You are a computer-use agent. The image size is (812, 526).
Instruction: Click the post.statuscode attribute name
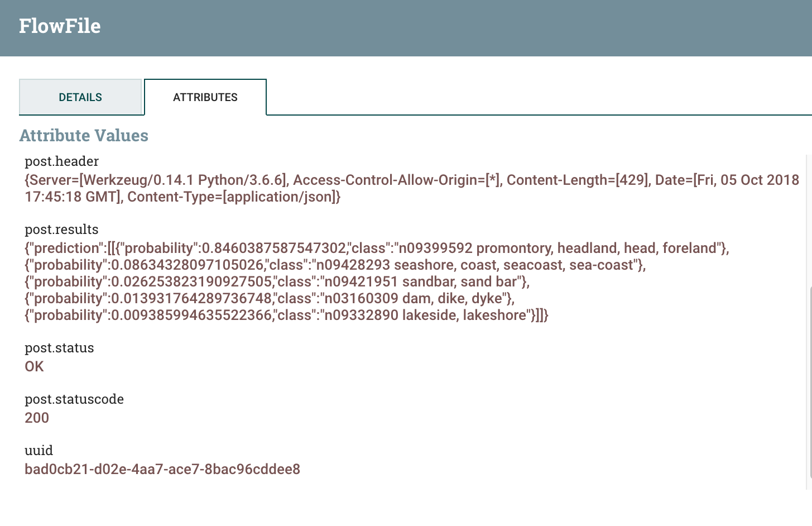74,399
